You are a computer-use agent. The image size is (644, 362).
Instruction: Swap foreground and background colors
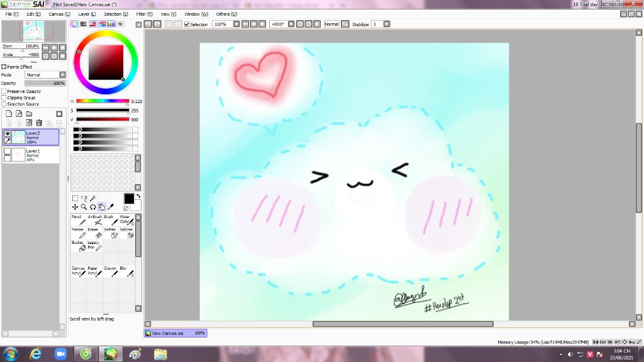click(x=138, y=196)
